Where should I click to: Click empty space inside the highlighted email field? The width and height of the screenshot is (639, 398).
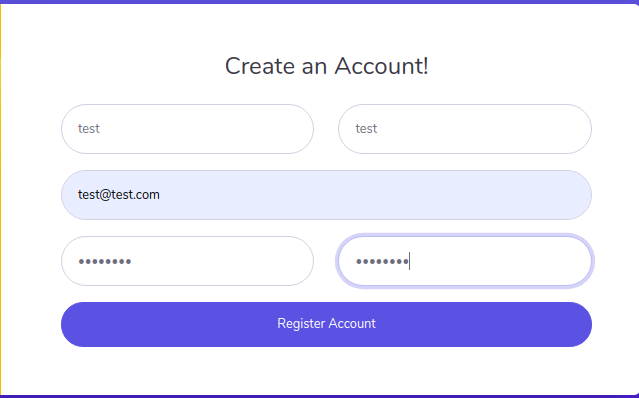(367, 195)
